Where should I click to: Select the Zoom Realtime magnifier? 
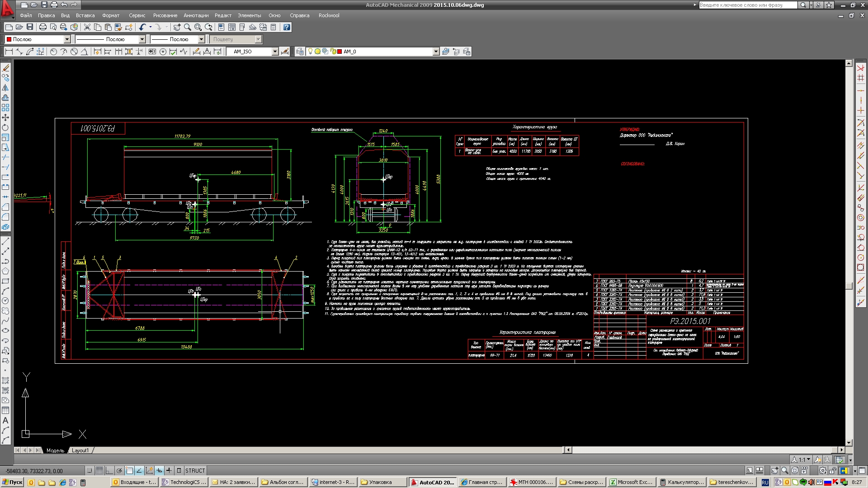[x=187, y=27]
